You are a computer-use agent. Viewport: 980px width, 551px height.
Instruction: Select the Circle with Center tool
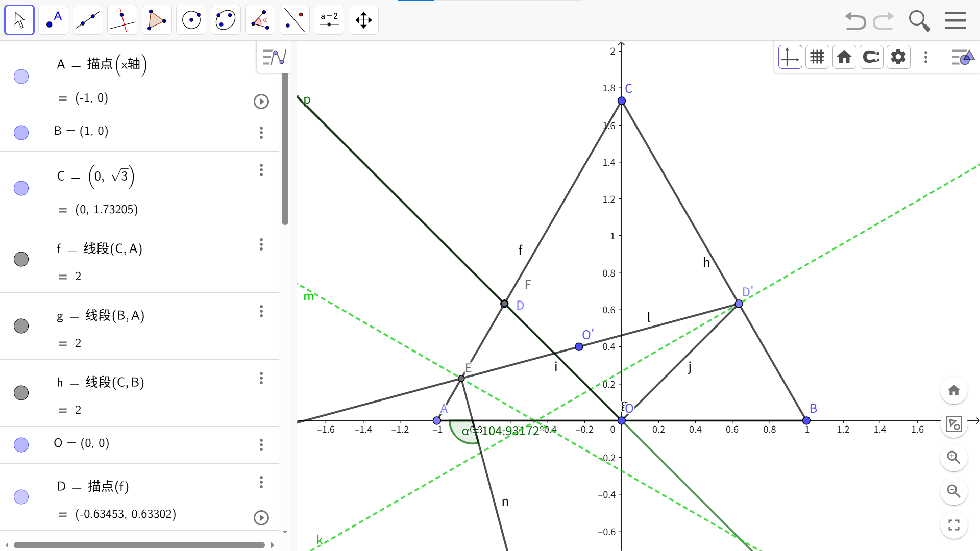pyautogui.click(x=191, y=20)
